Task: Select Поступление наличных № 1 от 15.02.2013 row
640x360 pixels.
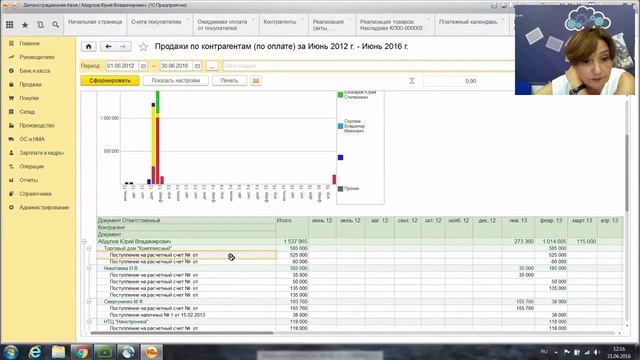Action: [x=186, y=315]
